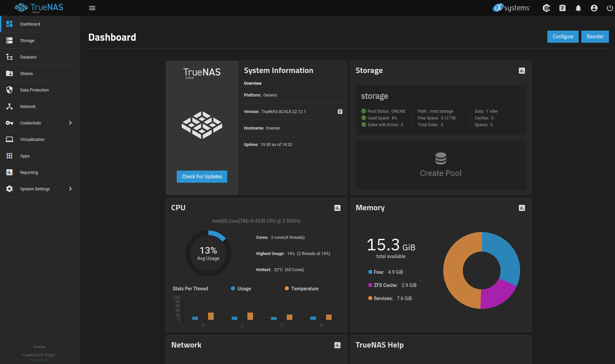Open the Reporting menu item
Screen dimensions: 615x364
[40, 172]
